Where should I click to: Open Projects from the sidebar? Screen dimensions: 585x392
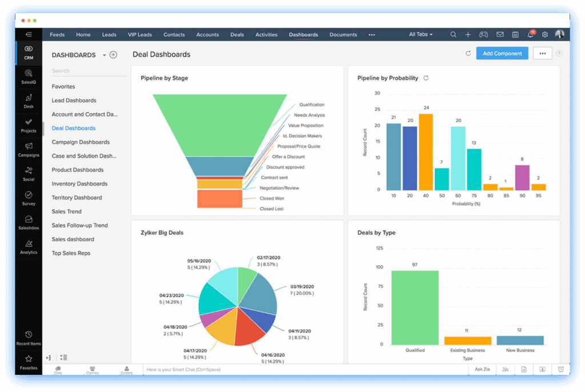pos(29,126)
